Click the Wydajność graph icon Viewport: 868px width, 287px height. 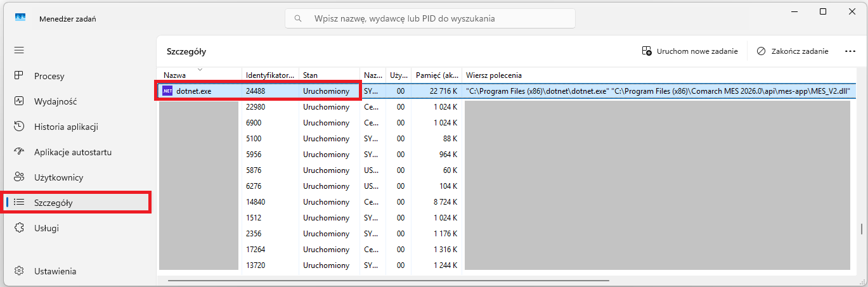(x=19, y=101)
